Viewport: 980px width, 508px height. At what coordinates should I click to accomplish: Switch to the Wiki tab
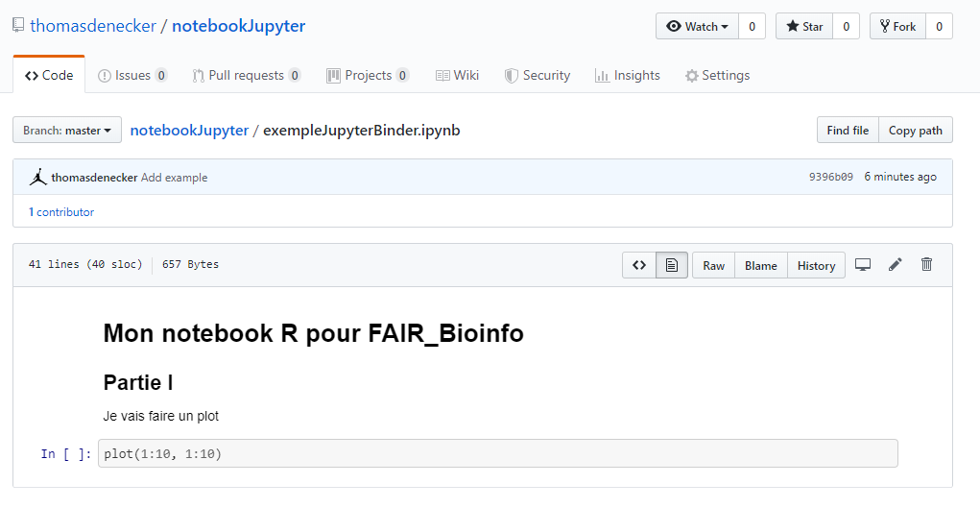(458, 75)
